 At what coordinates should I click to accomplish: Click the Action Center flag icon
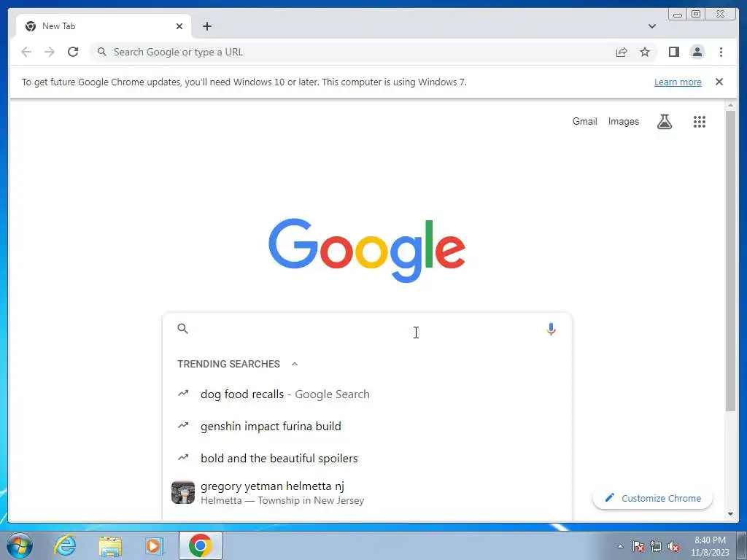coord(638,546)
